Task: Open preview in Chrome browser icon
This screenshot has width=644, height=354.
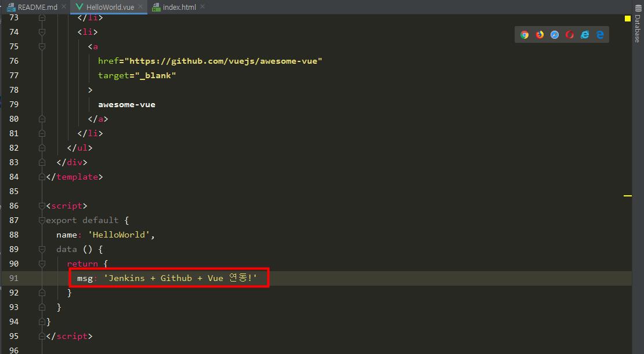Action: tap(524, 35)
